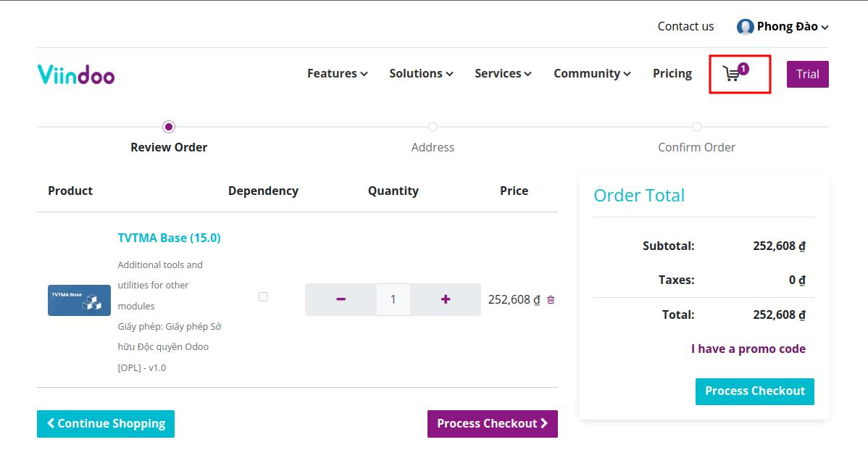868x458 pixels.
Task: Click the Order Total heading
Action: pos(639,196)
